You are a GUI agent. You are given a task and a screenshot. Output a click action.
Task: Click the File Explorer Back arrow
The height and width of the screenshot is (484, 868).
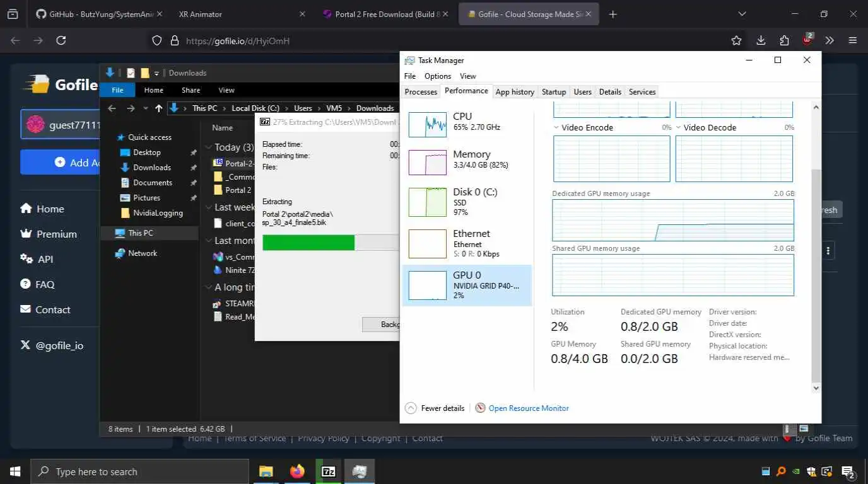click(x=112, y=108)
